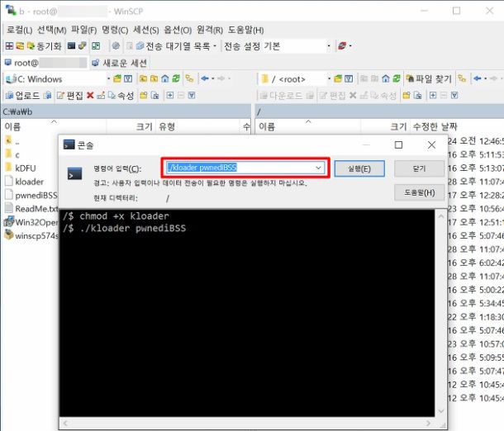Click the red disconnect session icon
The height and width of the screenshot is (431, 504).
[x=342, y=46]
